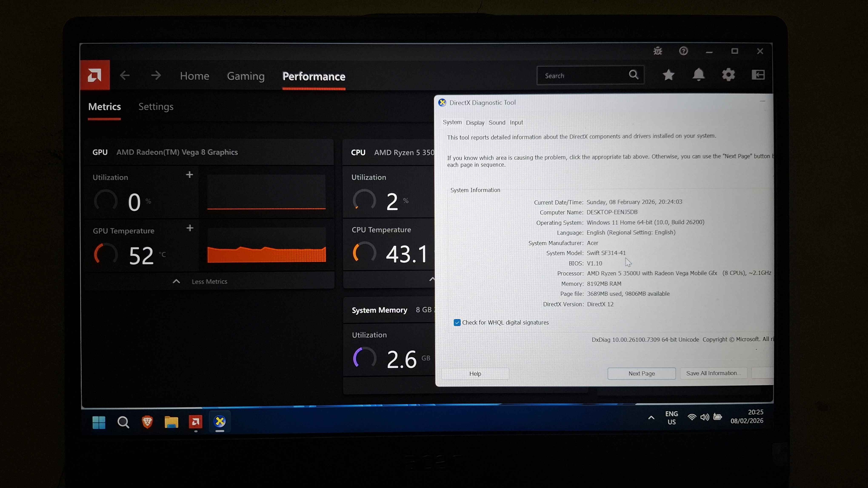Click the text 'DESKTOP-EENJ5DB'

pyautogui.click(x=612, y=212)
